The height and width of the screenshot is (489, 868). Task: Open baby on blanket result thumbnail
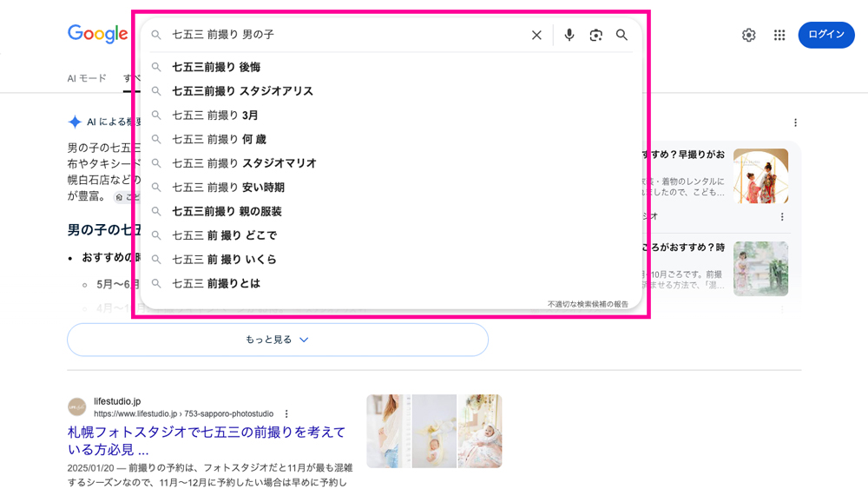(x=434, y=432)
